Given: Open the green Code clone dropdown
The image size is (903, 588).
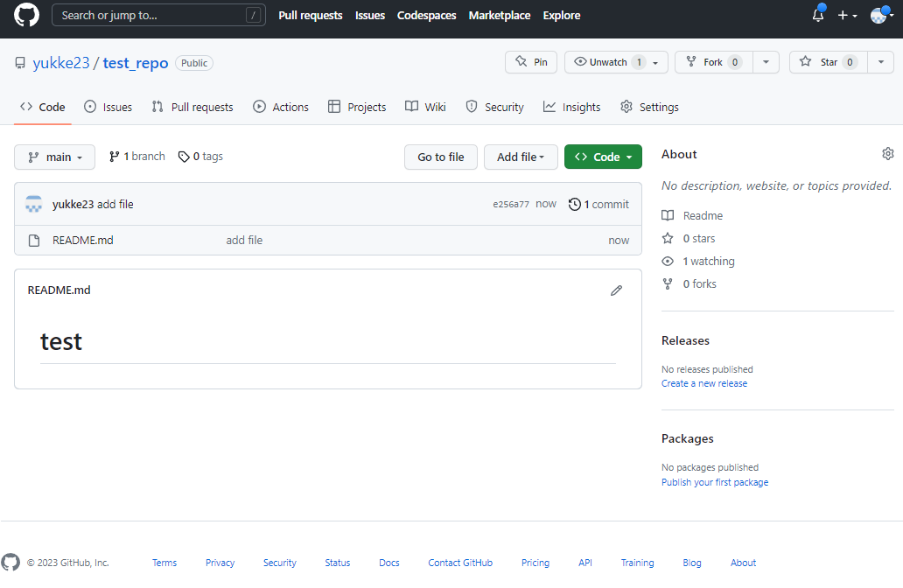Looking at the screenshot, I should pos(603,157).
